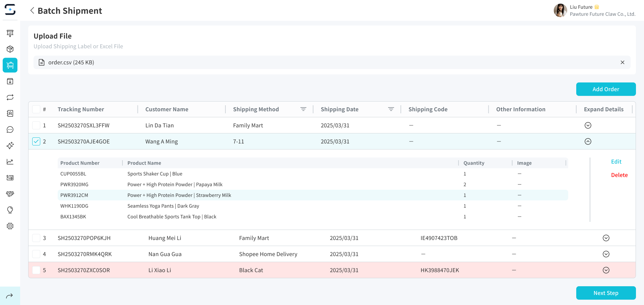Viewport: 644px width, 305px height.
Task: Open Shipping Method column filter
Action: pyautogui.click(x=303, y=109)
